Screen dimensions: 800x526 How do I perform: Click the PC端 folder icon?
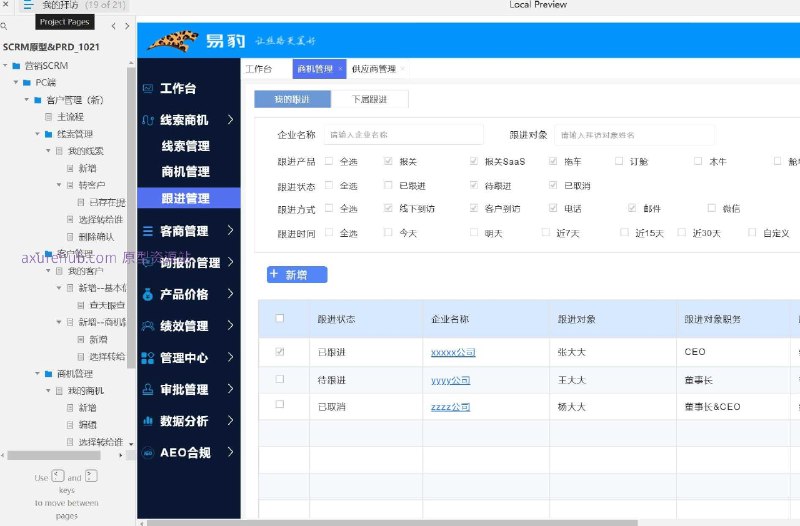[27, 83]
